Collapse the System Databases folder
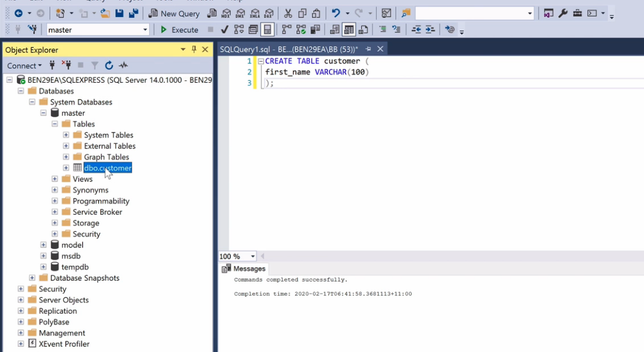Image resolution: width=644 pixels, height=352 pixels. tap(32, 102)
